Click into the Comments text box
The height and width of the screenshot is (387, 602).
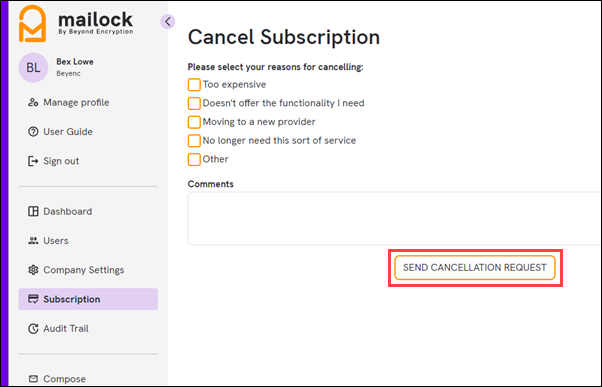click(x=394, y=218)
